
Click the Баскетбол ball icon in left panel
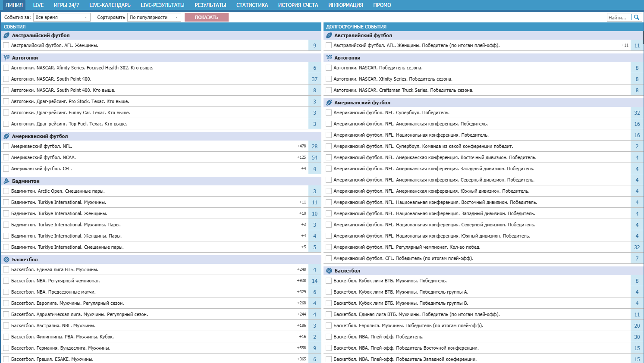click(x=6, y=260)
